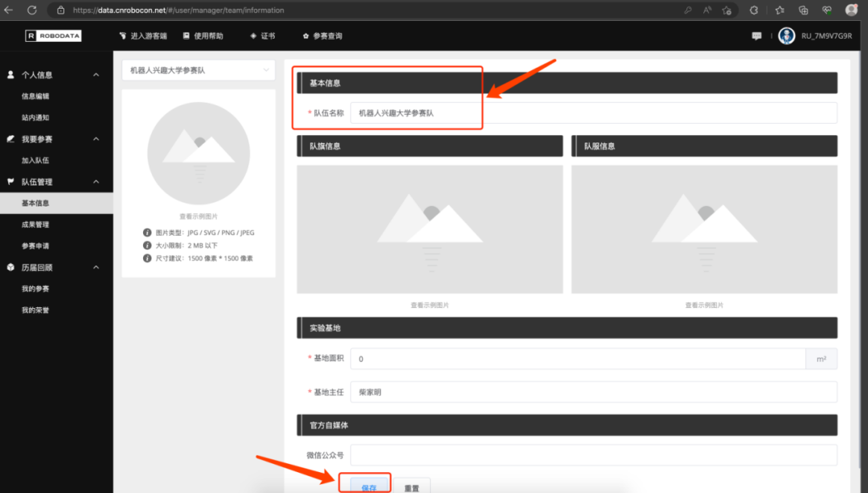The width and height of the screenshot is (868, 493).
Task: Open the messages chat icon
Action: click(757, 36)
